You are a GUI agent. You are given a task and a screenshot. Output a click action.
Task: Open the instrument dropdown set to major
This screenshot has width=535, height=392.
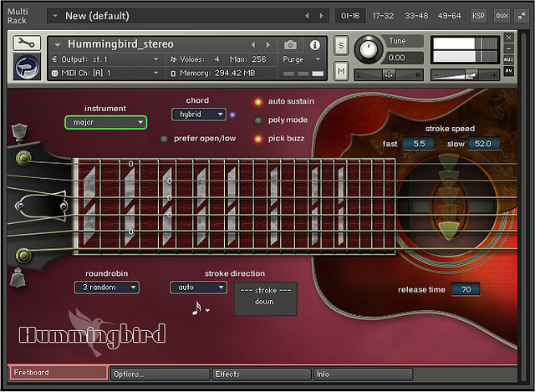pyautogui.click(x=106, y=122)
